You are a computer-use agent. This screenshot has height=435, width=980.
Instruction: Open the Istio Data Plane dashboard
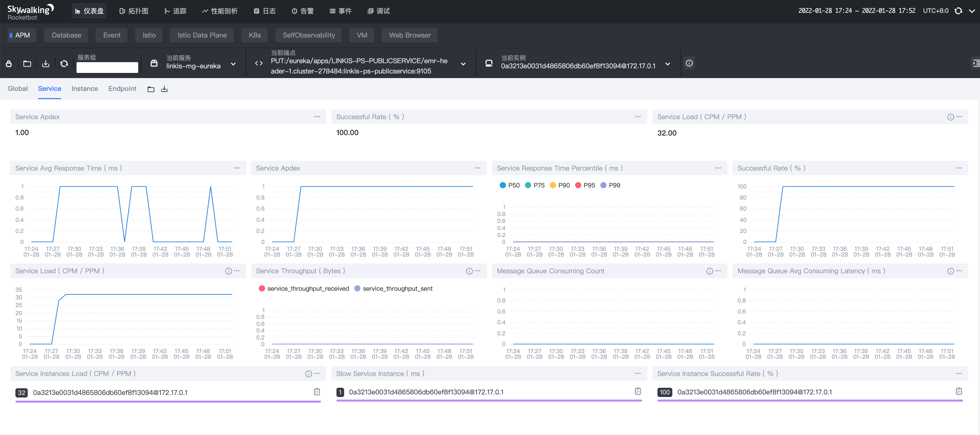202,35
